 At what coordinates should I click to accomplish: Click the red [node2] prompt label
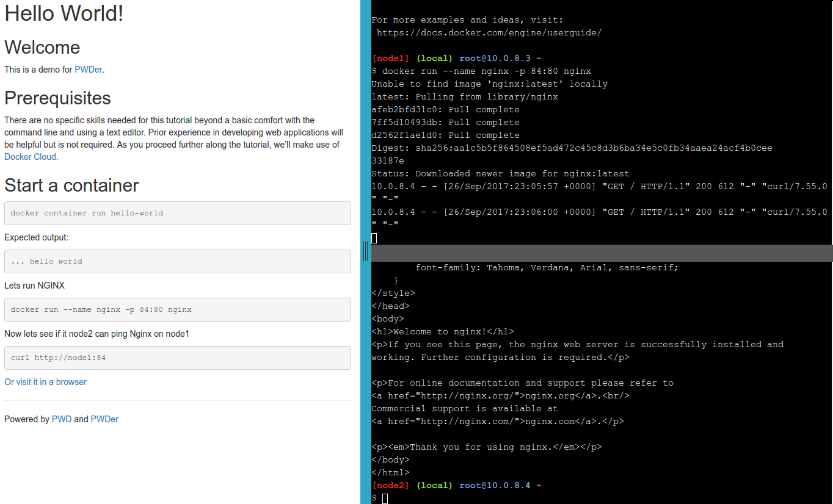tap(390, 486)
